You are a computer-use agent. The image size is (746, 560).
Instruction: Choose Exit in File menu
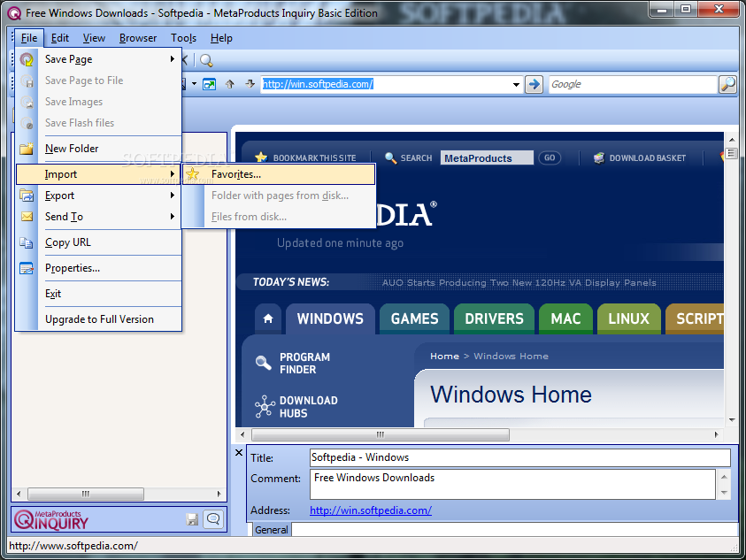(98, 294)
